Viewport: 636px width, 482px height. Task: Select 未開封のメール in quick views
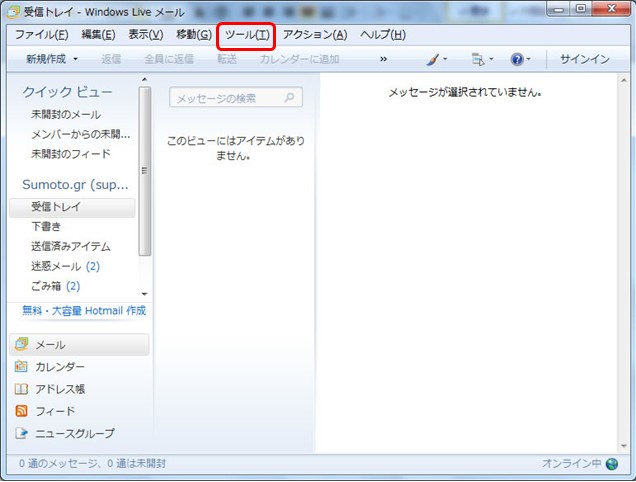pyautogui.click(x=66, y=115)
